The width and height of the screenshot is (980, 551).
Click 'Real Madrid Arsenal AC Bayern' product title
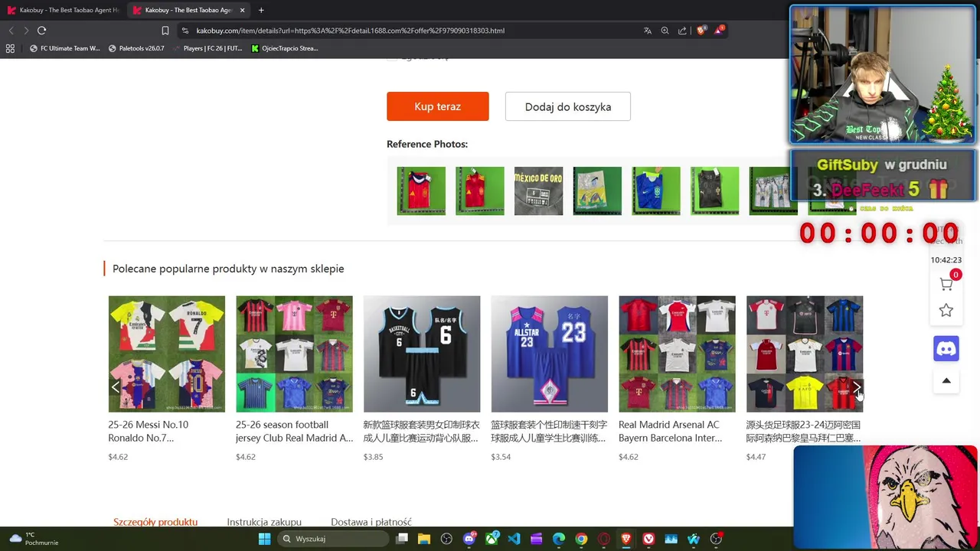pyautogui.click(x=670, y=431)
